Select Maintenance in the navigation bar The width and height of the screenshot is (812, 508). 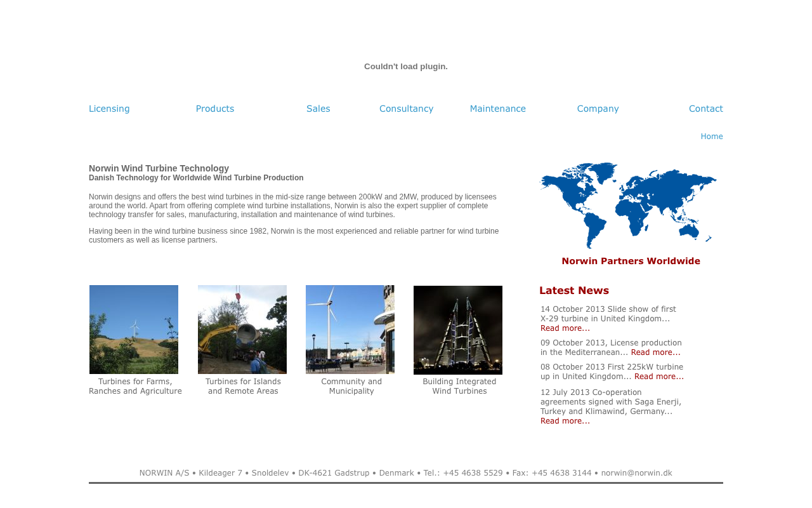498,109
